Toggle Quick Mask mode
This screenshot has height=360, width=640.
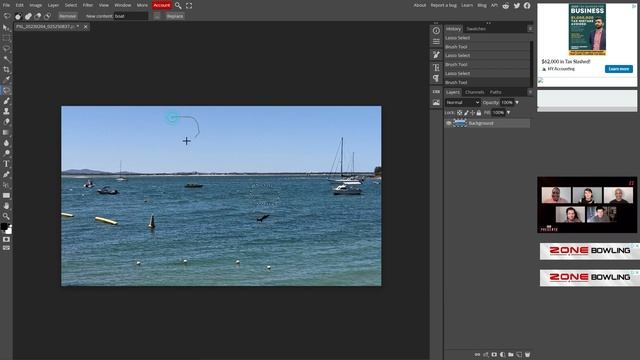[x=6, y=240]
